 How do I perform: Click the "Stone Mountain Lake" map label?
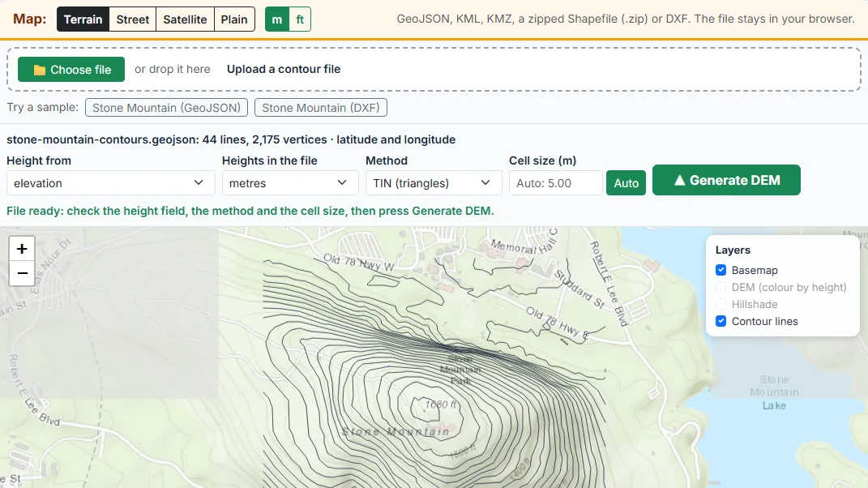pyautogui.click(x=774, y=392)
